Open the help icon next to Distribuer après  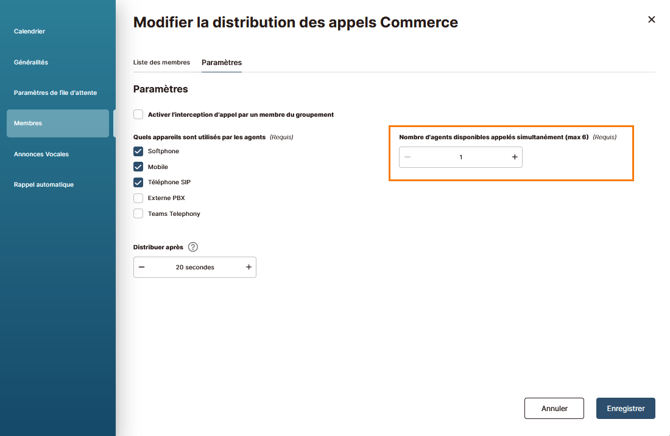point(193,247)
